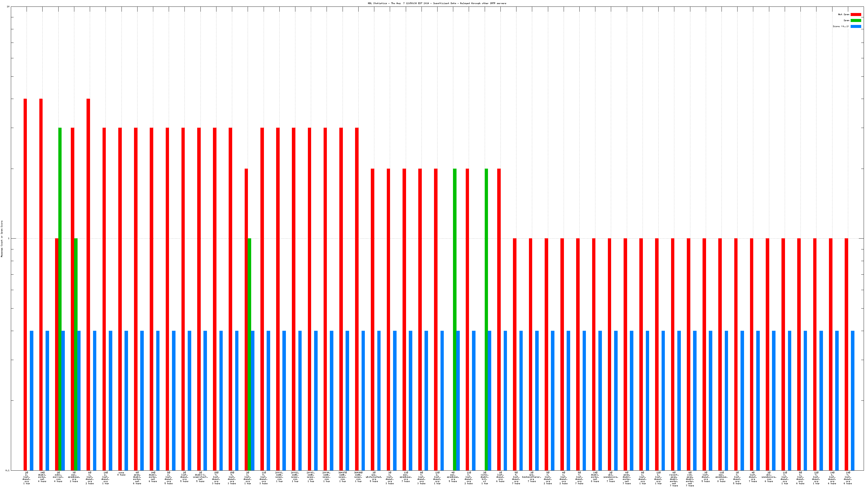Click the dnsbl-1.uceprotect.net 5 hops label

(200, 477)
